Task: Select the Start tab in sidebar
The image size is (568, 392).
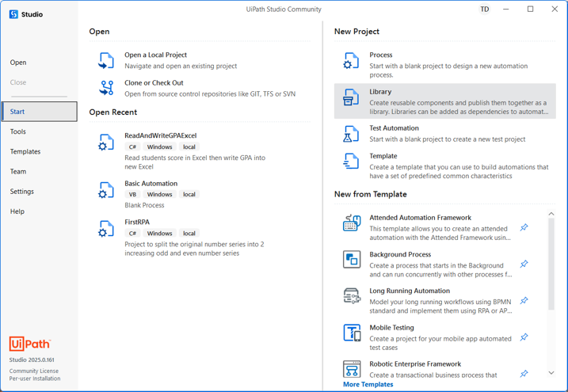Action: pyautogui.click(x=39, y=112)
